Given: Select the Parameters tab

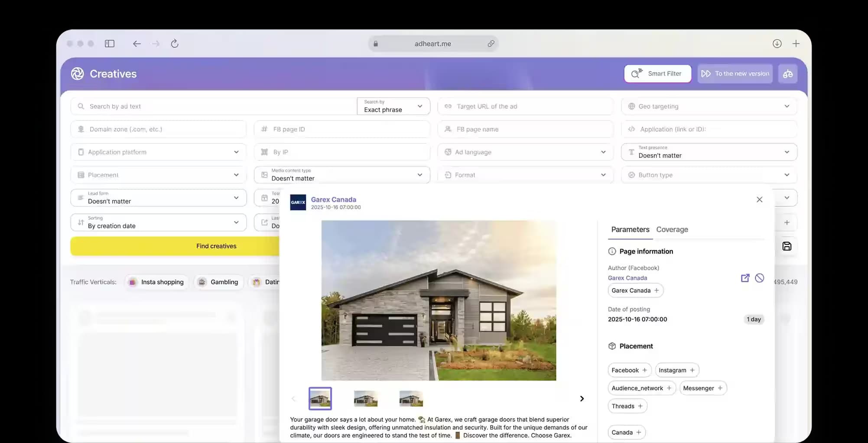Looking at the screenshot, I should (x=630, y=229).
